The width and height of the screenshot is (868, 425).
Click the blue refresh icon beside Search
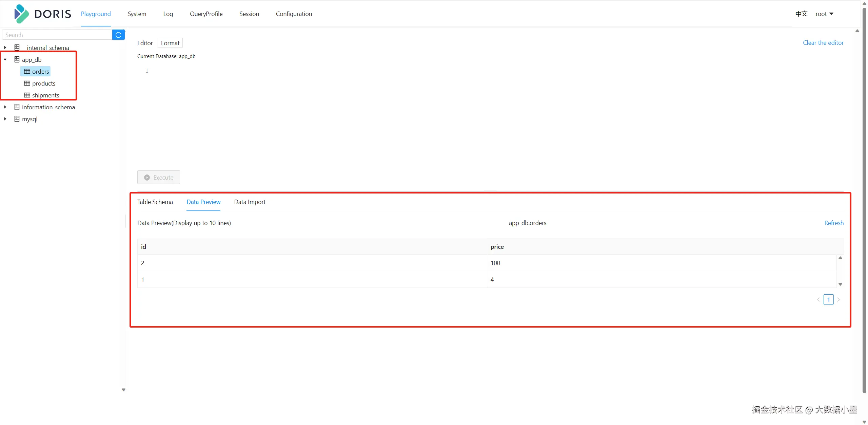click(x=118, y=35)
